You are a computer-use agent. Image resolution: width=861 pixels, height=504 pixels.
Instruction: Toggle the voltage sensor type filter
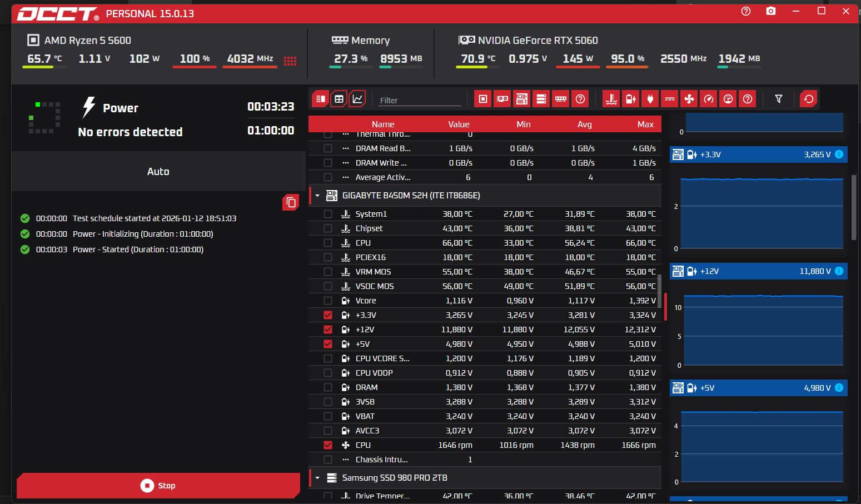click(x=631, y=99)
